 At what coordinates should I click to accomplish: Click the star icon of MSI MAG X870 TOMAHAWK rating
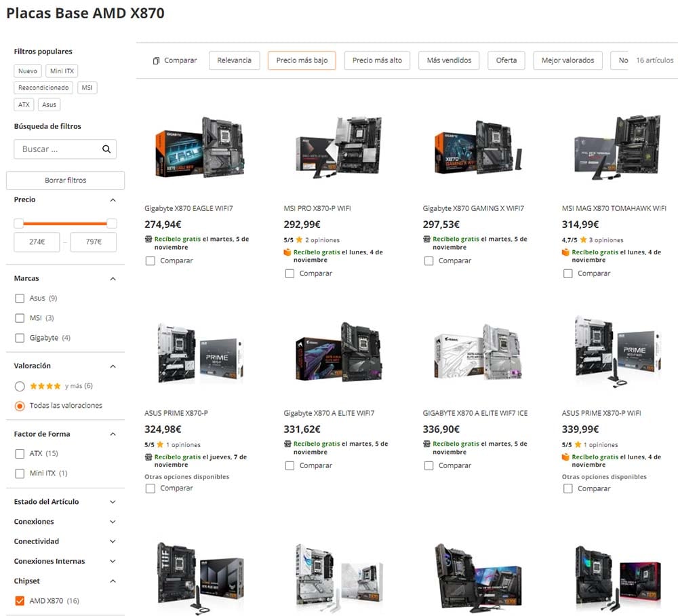[x=583, y=239]
